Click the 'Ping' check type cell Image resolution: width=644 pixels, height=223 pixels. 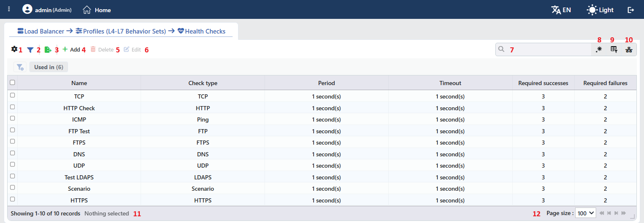pyautogui.click(x=203, y=119)
